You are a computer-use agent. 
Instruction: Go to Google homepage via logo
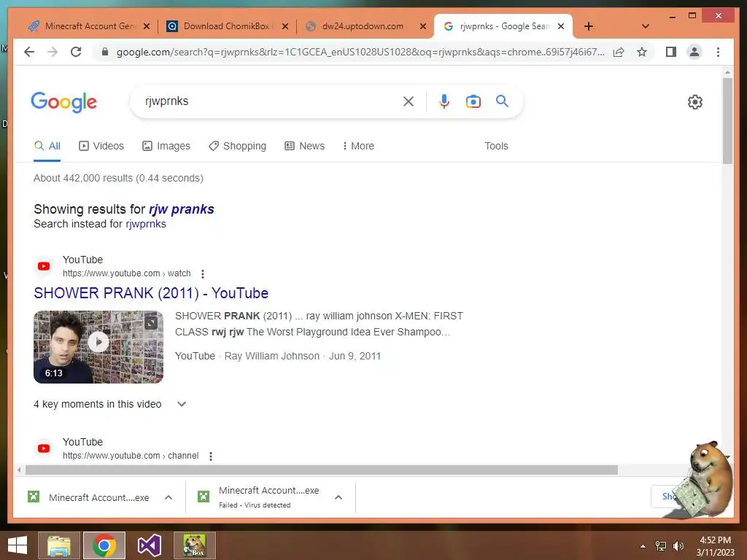coord(64,102)
